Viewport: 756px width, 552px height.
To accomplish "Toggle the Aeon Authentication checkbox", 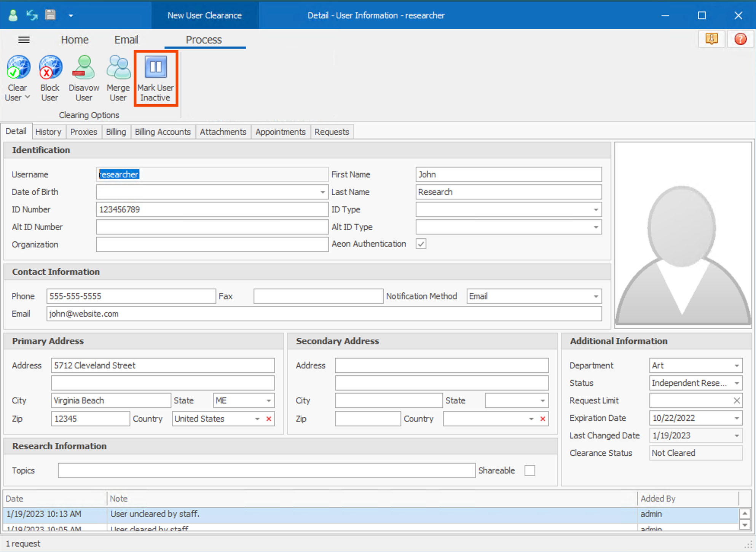I will pyautogui.click(x=421, y=244).
